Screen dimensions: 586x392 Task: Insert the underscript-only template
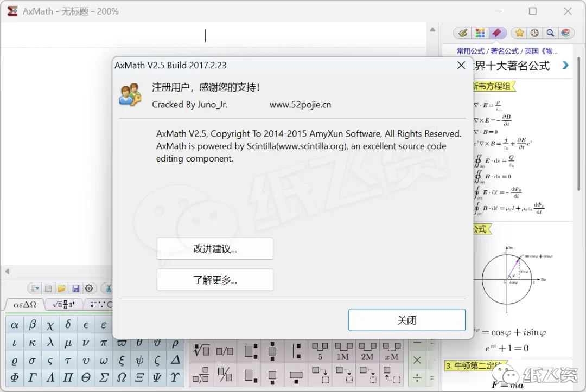point(272,375)
